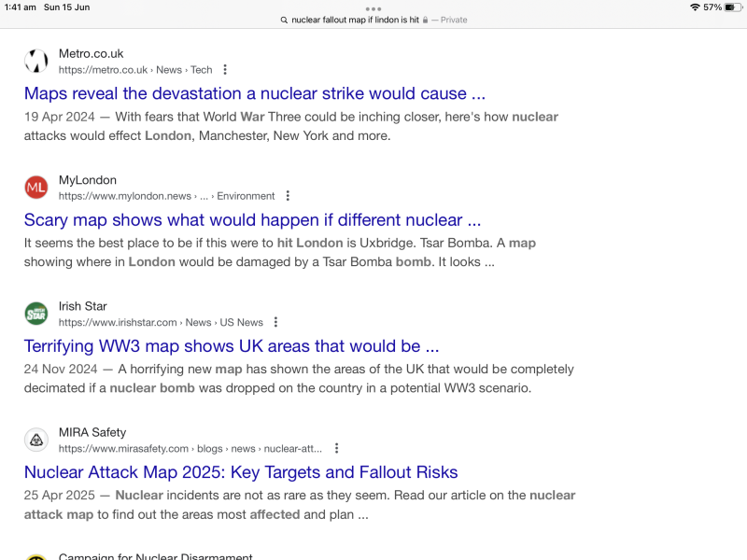Viewport: 747px width, 560px height.
Task: Open 'Maps reveal the devastation a nuclear strike' link
Action: (255, 93)
